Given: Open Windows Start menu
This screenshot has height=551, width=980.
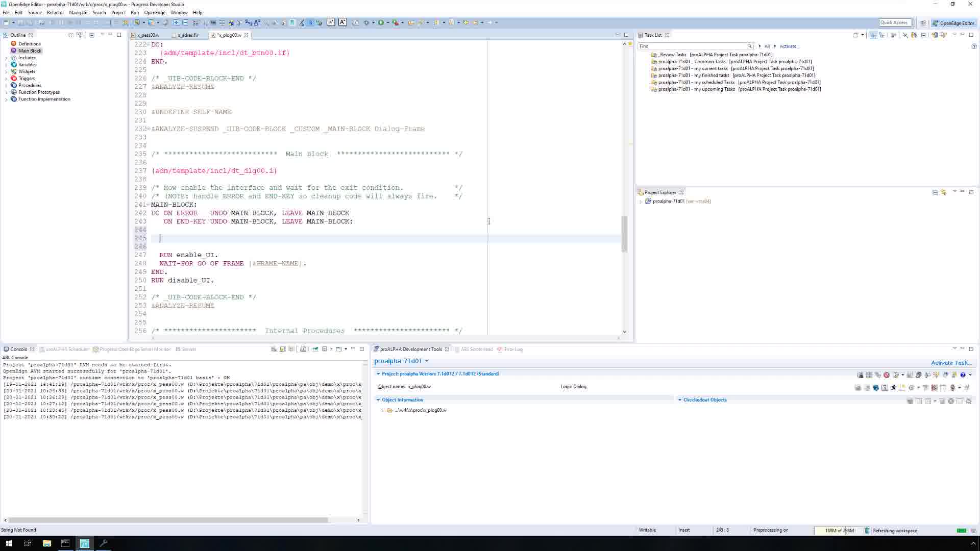Looking at the screenshot, I should (9, 543).
